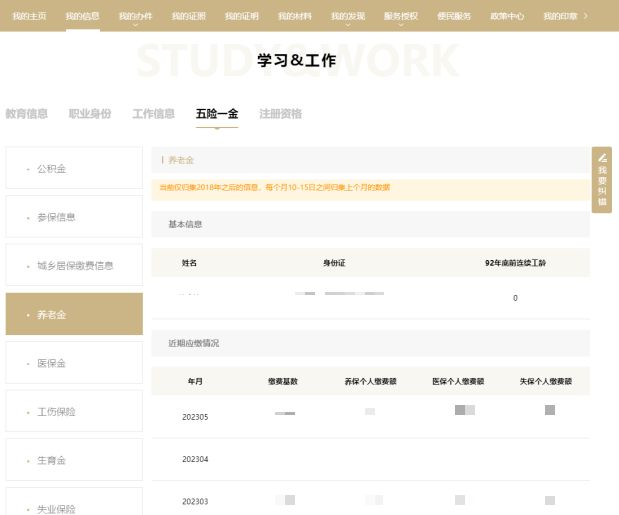Open 公积金 in the sidebar
Image resolution: width=619 pixels, height=515 pixels.
pos(74,168)
